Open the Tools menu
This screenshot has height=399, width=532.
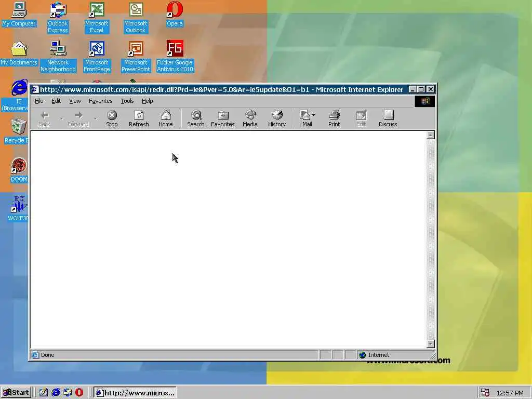click(x=127, y=101)
